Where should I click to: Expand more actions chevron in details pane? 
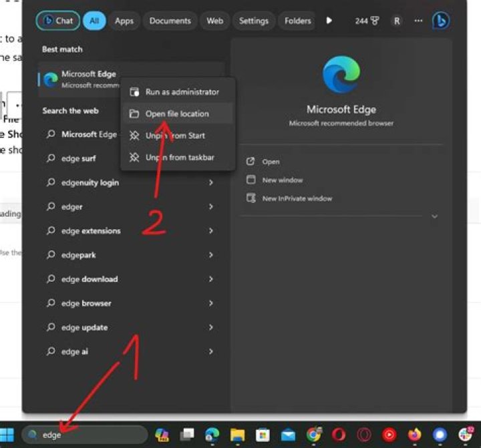point(435,216)
